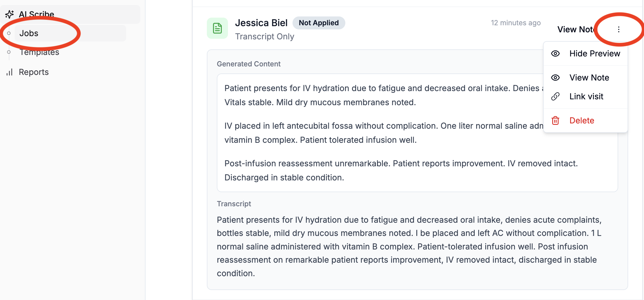Toggle Hide Preview in the menu
644x300 pixels.
click(x=594, y=53)
